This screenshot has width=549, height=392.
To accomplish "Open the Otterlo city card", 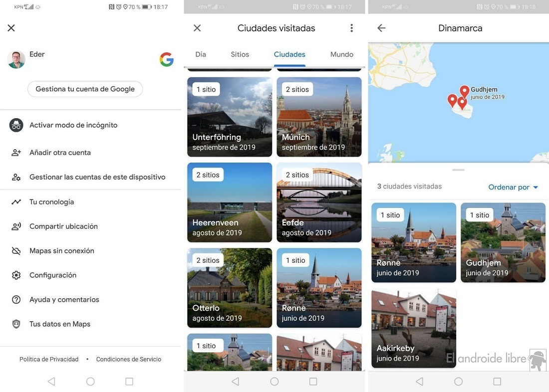I will 230,288.
